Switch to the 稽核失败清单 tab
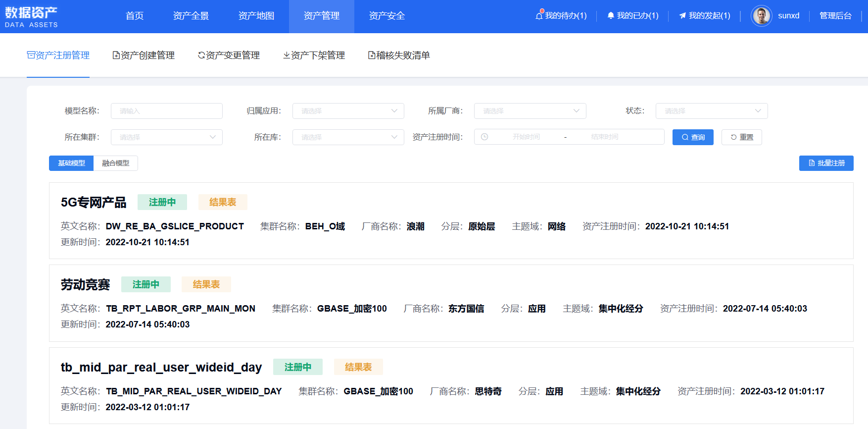Screen dimensions: 868x429 coord(399,55)
